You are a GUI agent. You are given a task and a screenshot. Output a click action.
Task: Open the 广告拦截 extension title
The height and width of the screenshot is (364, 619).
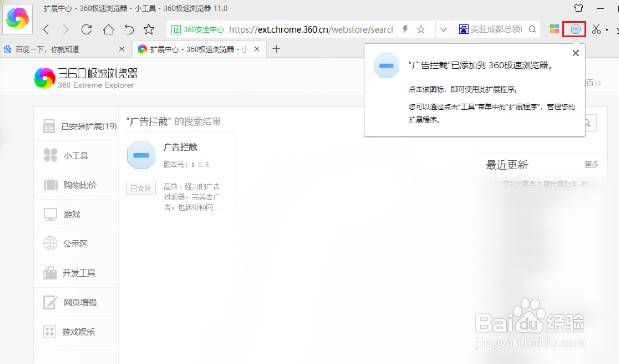click(180, 147)
